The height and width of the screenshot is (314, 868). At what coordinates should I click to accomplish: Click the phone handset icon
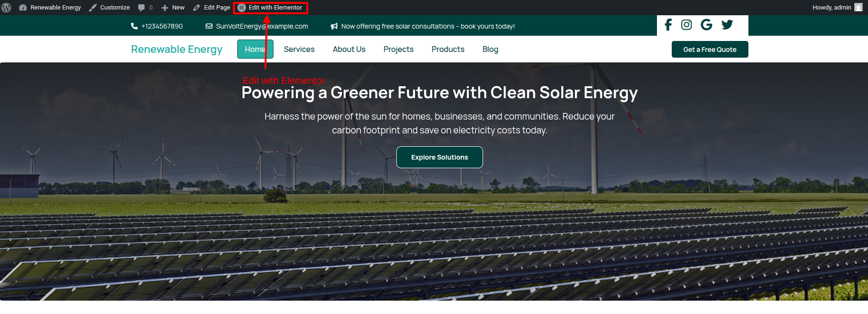(x=134, y=26)
